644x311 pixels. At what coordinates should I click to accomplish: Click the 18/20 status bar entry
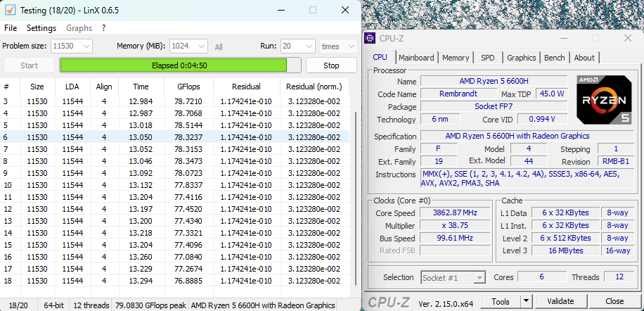coord(18,305)
